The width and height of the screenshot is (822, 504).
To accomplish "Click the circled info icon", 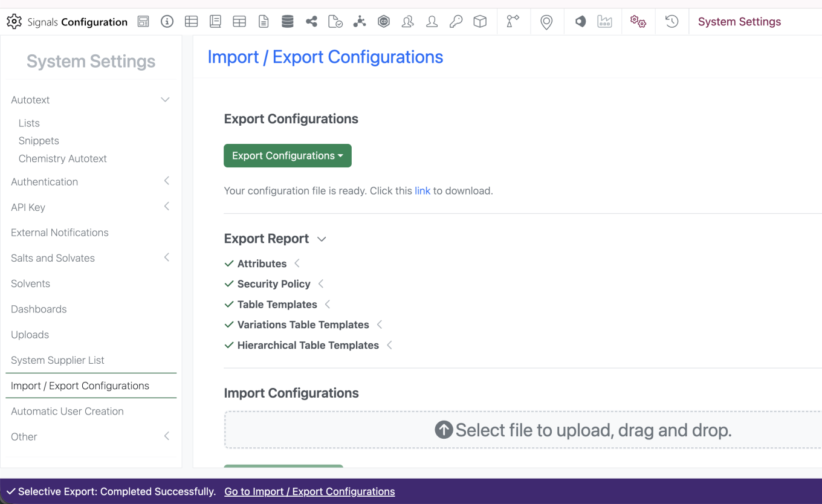I will click(x=167, y=22).
